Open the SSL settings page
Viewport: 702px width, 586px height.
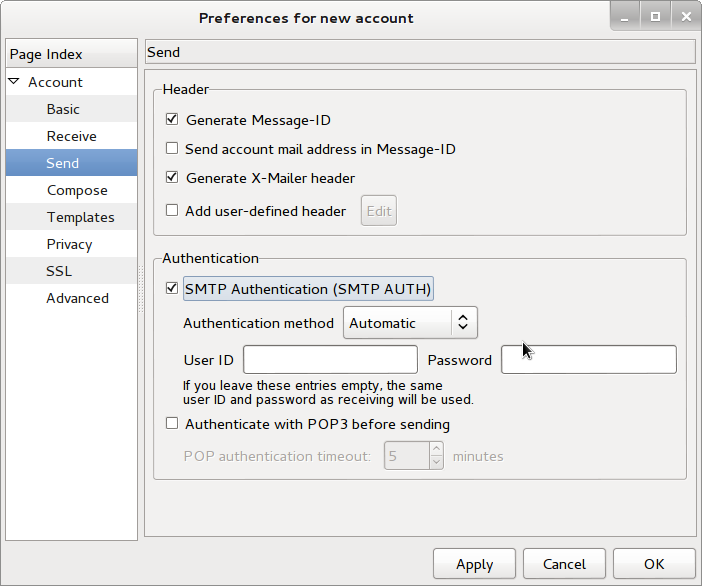59,271
